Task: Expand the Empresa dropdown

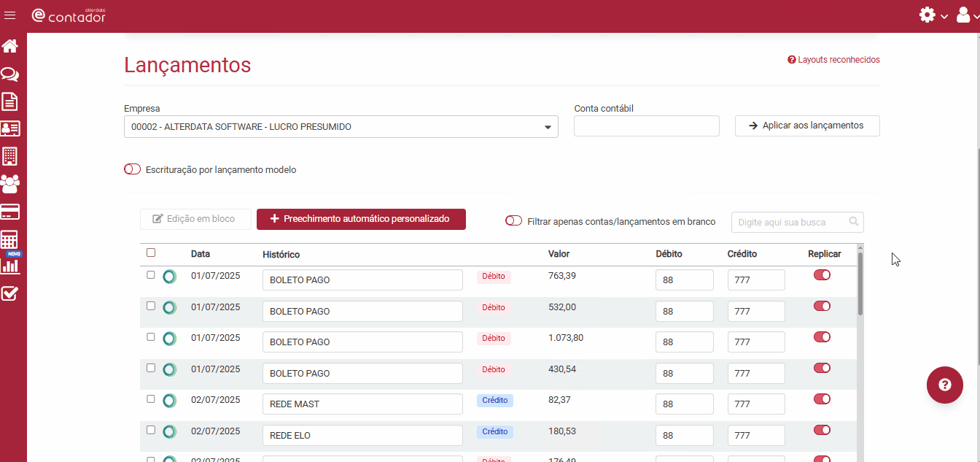Action: (x=341, y=126)
